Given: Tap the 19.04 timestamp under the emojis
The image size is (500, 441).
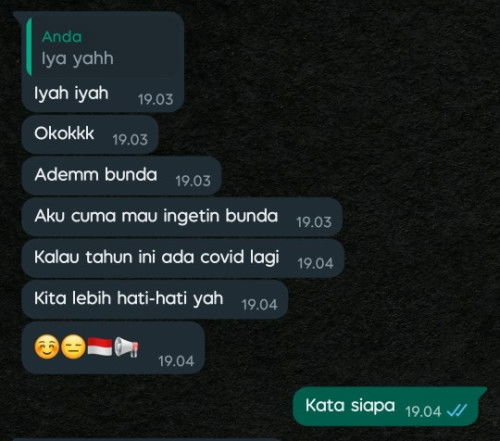Looking at the screenshot, I should [x=176, y=361].
